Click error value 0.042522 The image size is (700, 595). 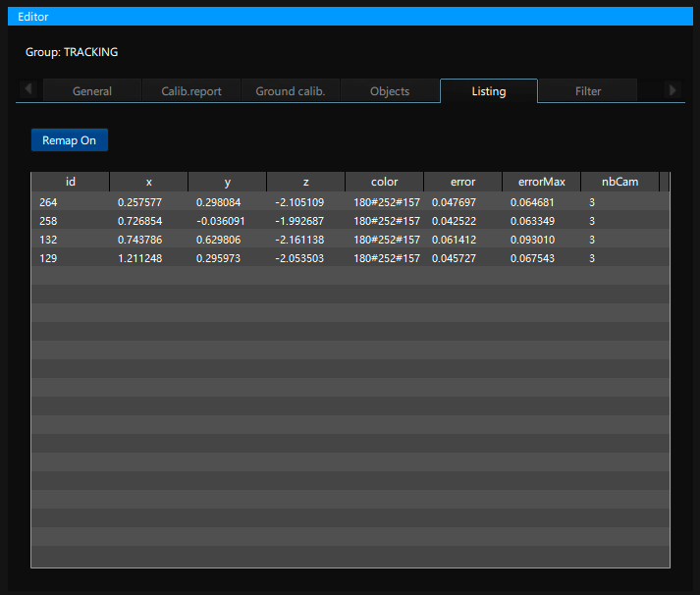pos(454,221)
